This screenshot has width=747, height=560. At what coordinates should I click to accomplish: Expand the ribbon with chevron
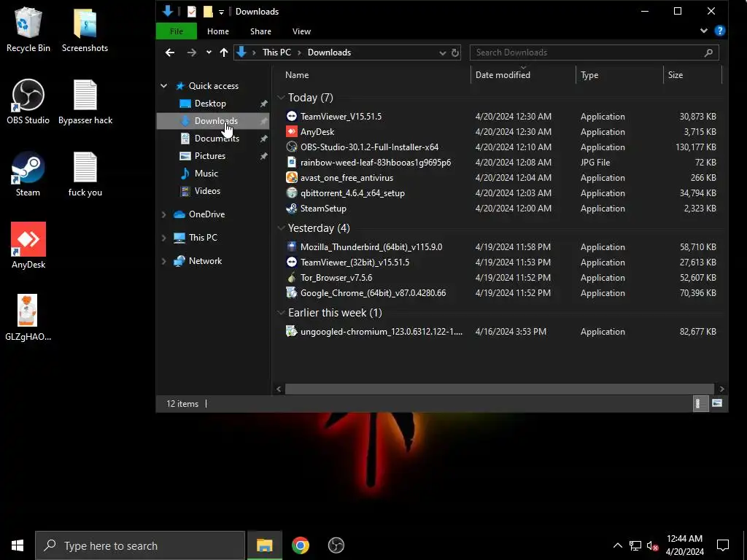(x=704, y=31)
